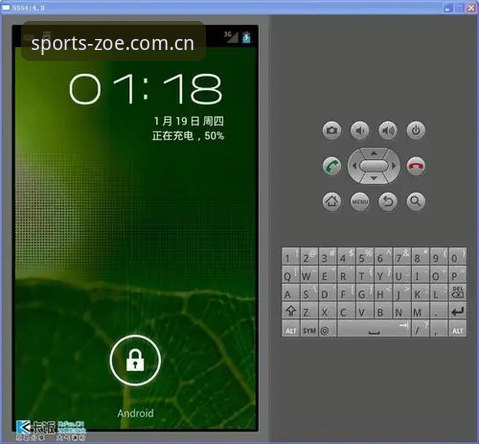This screenshot has width=479, height=444.
Task: Open the MENU hardware button
Action: pyautogui.click(x=360, y=201)
